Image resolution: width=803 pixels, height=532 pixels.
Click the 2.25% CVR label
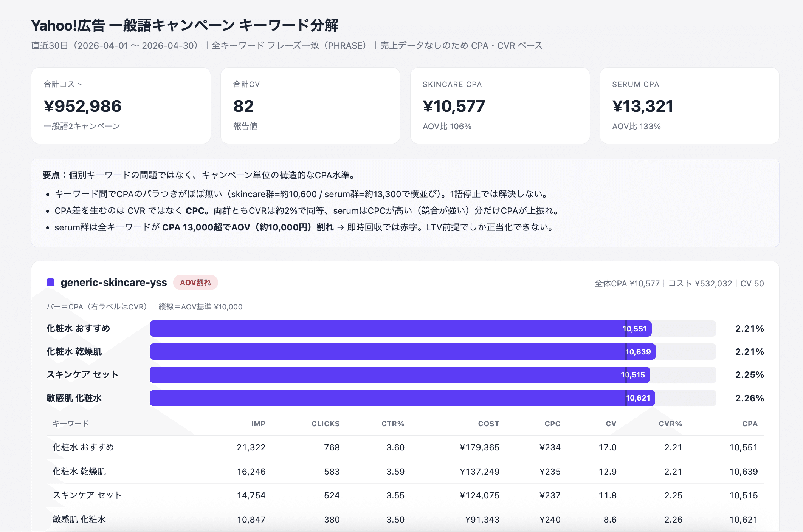(750, 375)
